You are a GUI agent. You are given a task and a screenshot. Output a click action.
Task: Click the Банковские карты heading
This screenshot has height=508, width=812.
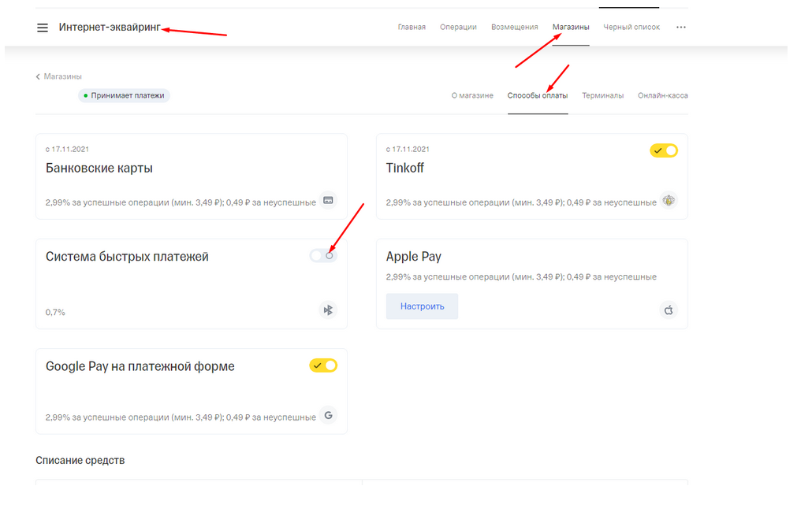[99, 168]
